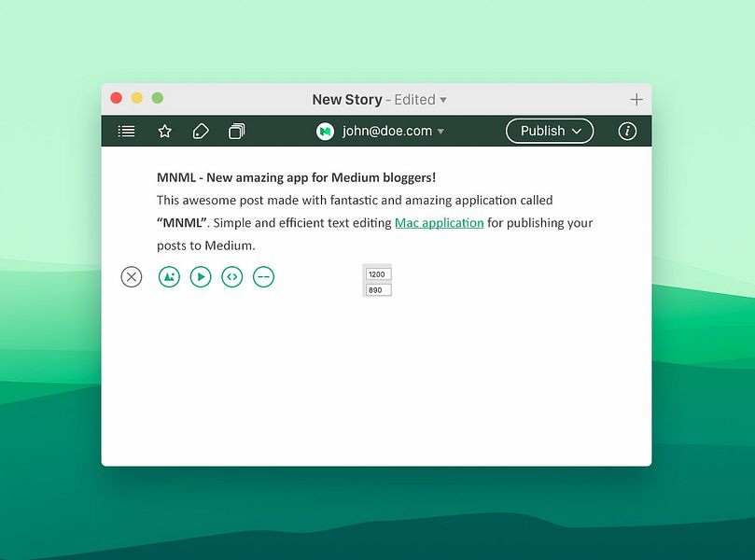The height and width of the screenshot is (560, 755).
Task: Click the bold “MNML” word in body
Action: click(182, 223)
